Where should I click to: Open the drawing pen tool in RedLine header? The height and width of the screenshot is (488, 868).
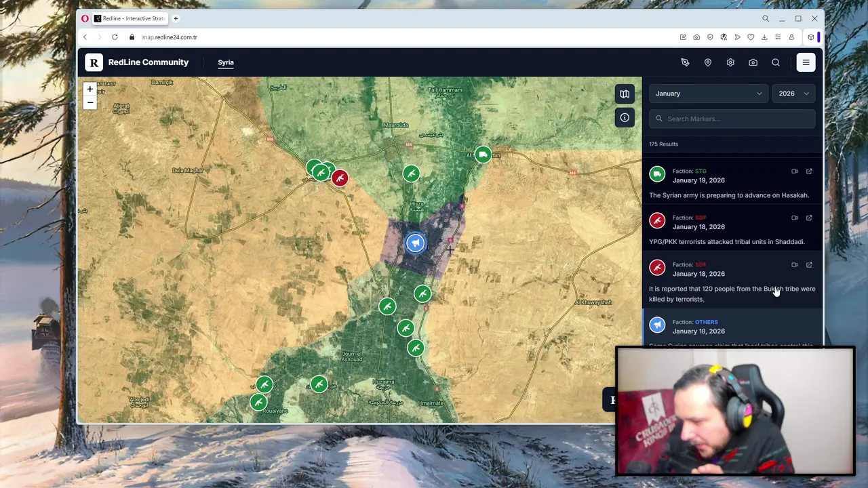(x=685, y=62)
